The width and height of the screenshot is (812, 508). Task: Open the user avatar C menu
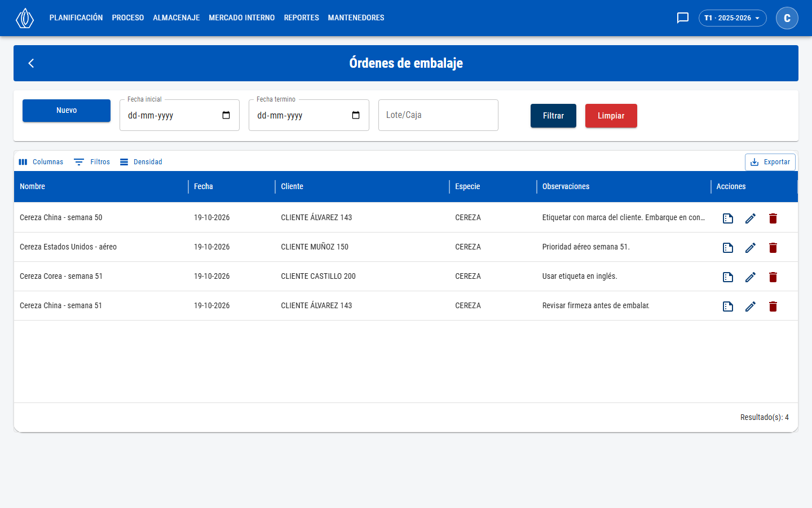tap(787, 18)
